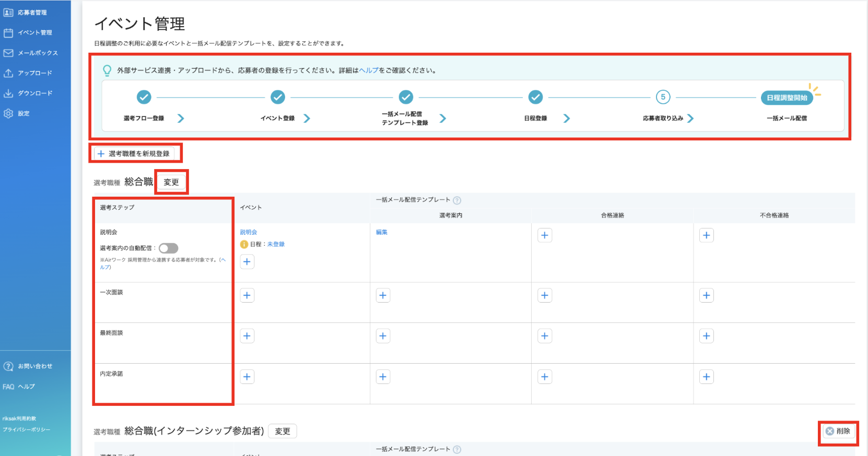This screenshot has width=868, height=456.
Task: Open FAQ ヘルプ in the sidebar
Action: pos(19,387)
